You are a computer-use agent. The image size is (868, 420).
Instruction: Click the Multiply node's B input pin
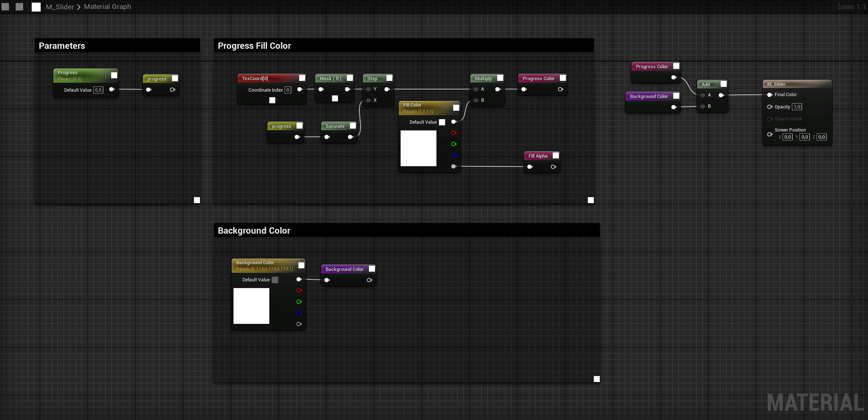476,100
